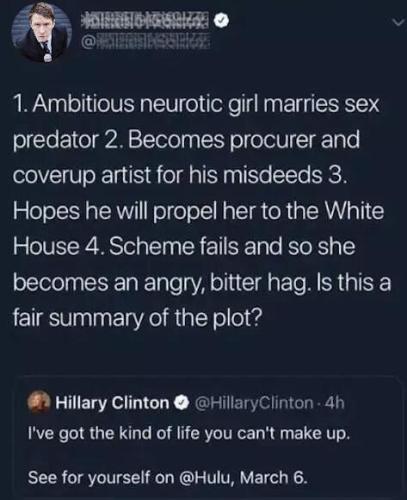
Task: Click the "coverup artist for his misdeeds" line
Action: click(180, 175)
